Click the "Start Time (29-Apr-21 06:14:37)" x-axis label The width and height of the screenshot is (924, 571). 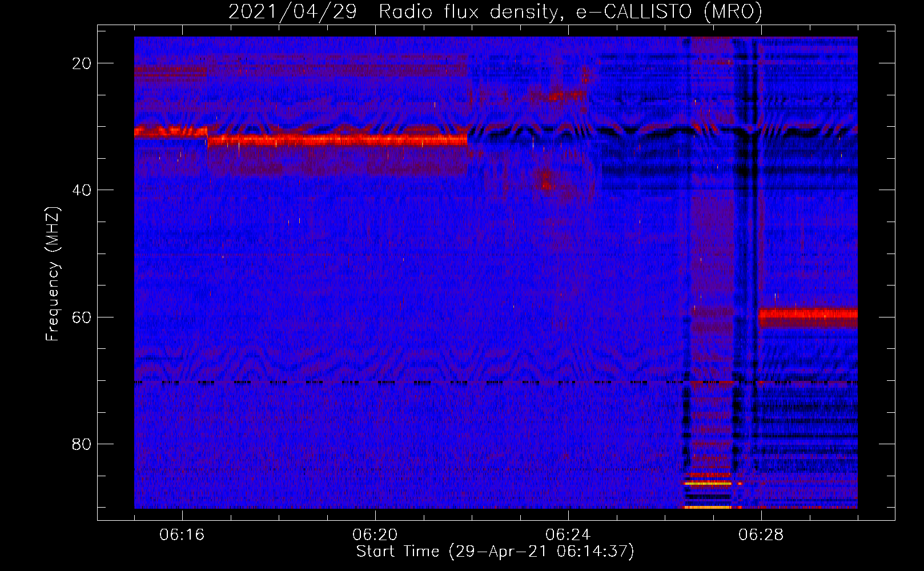(x=495, y=552)
